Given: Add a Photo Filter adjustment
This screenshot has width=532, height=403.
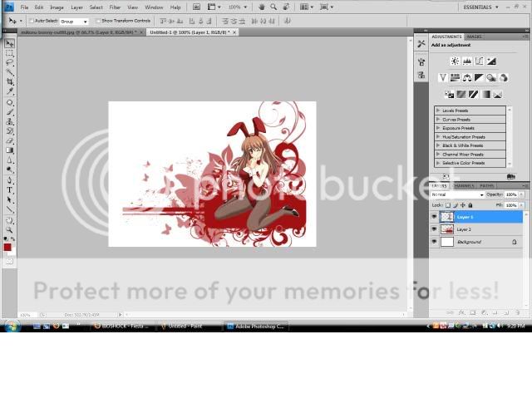Looking at the screenshot, I should pos(491,77).
